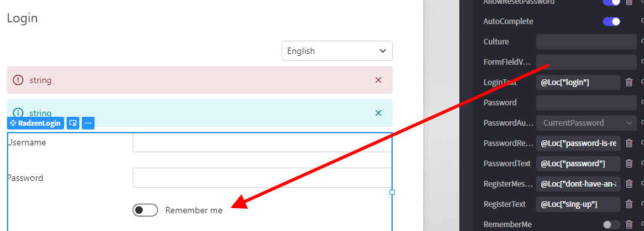Viewport: 644px width, 231px height.
Task: Enable the RememberMe property toggle
Action: coord(612,225)
